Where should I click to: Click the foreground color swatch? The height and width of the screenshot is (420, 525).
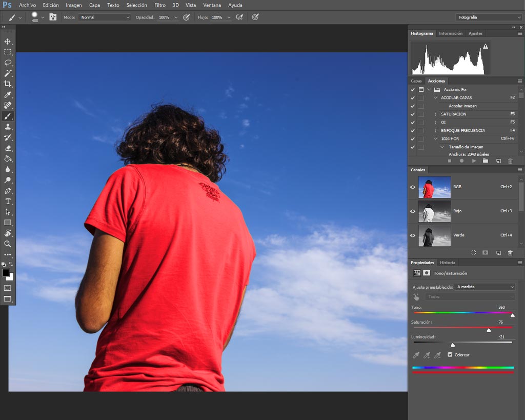(x=5, y=273)
